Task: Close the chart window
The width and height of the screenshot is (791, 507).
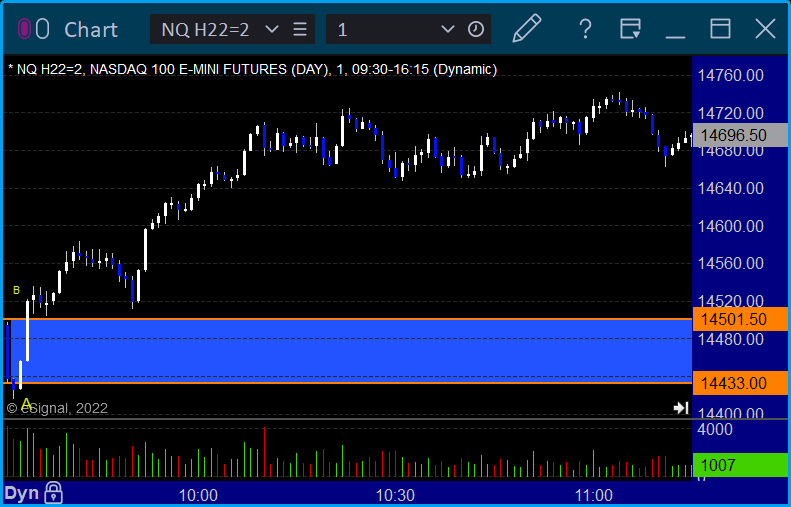Action: click(x=765, y=29)
